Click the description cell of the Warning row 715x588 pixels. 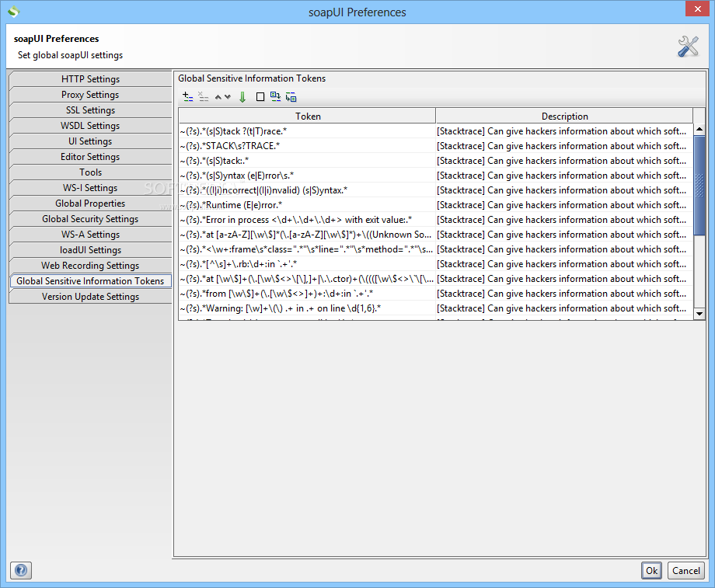[x=564, y=308]
